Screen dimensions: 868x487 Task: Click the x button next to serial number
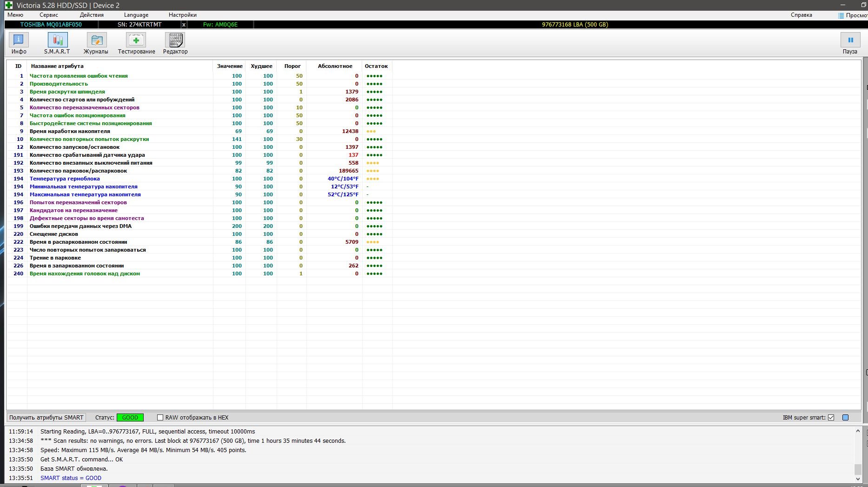tap(184, 25)
